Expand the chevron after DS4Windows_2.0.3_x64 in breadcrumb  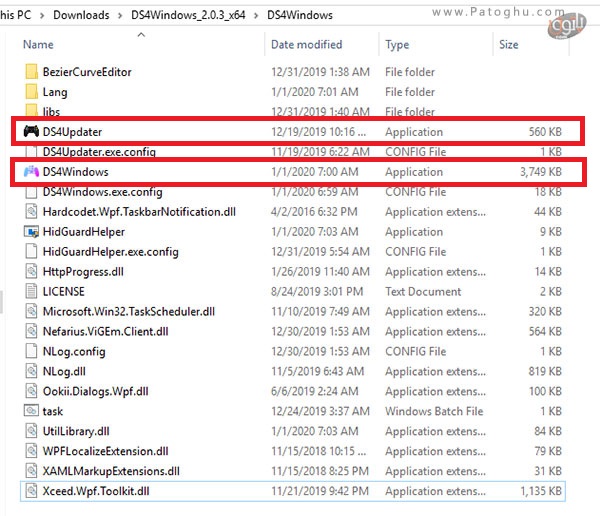(256, 15)
